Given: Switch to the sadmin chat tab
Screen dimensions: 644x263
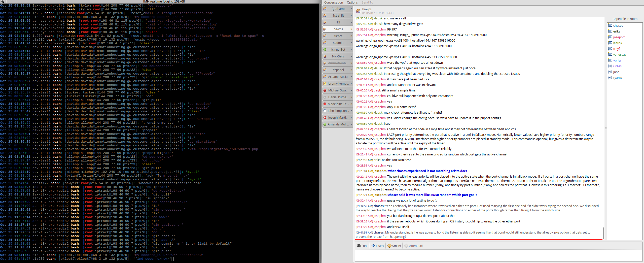Looking at the screenshot, I should [x=338, y=43].
